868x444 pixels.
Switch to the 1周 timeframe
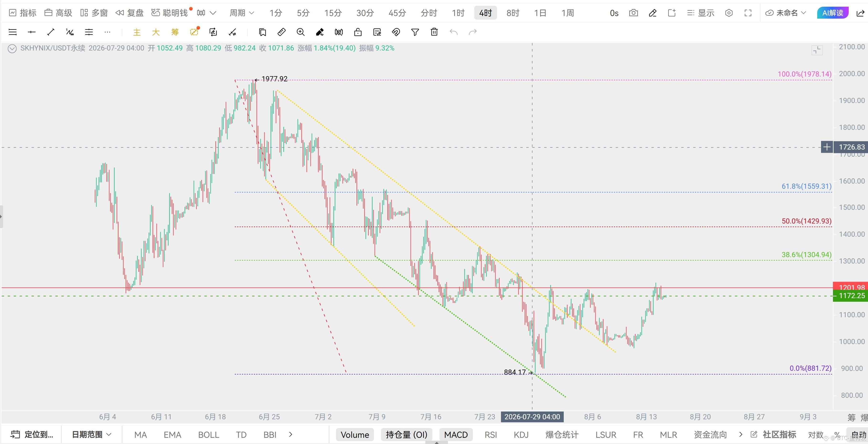click(568, 13)
